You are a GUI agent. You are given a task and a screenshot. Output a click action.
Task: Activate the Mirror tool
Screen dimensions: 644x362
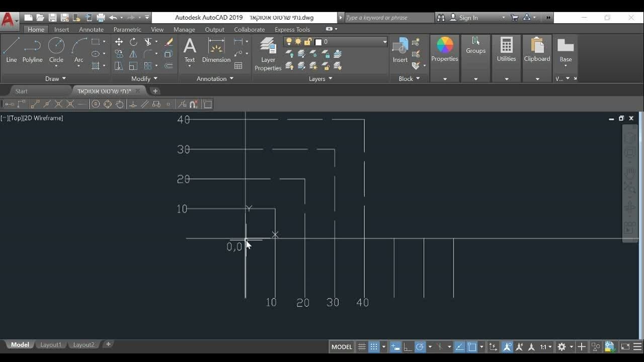(x=133, y=54)
